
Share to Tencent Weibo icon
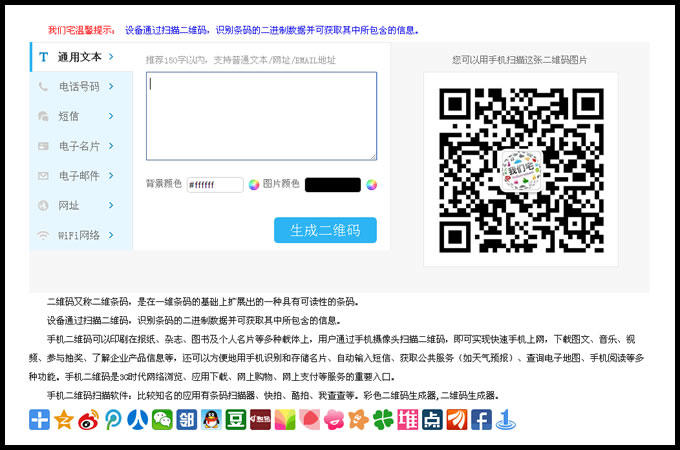113,420
